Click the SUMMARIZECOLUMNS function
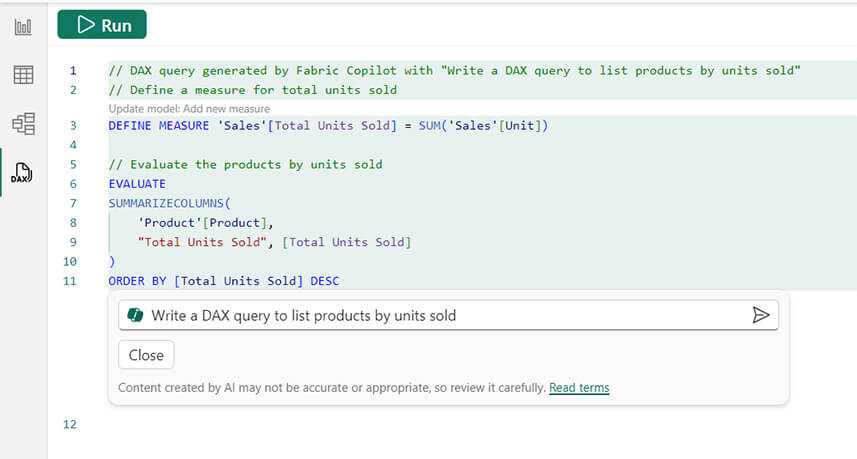 pyautogui.click(x=166, y=203)
